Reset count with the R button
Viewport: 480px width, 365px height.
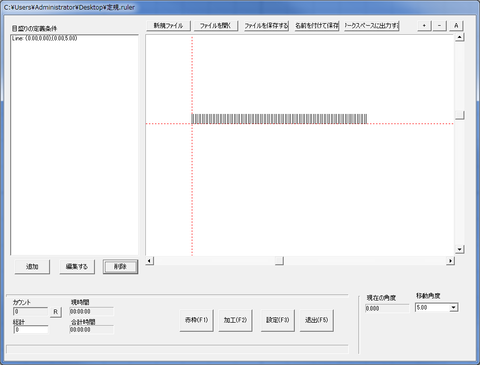coord(56,312)
